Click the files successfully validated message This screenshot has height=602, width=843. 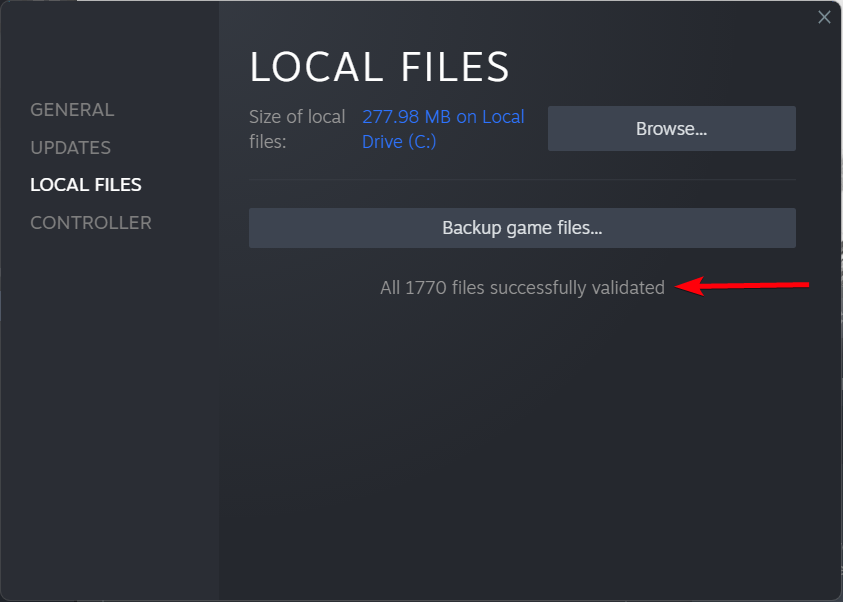(522, 288)
